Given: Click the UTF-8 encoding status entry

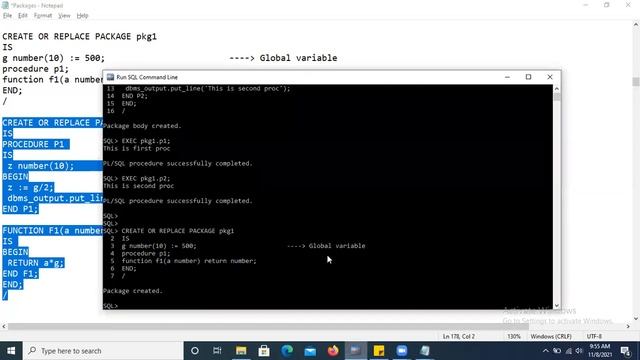Looking at the screenshot, I should [594, 336].
